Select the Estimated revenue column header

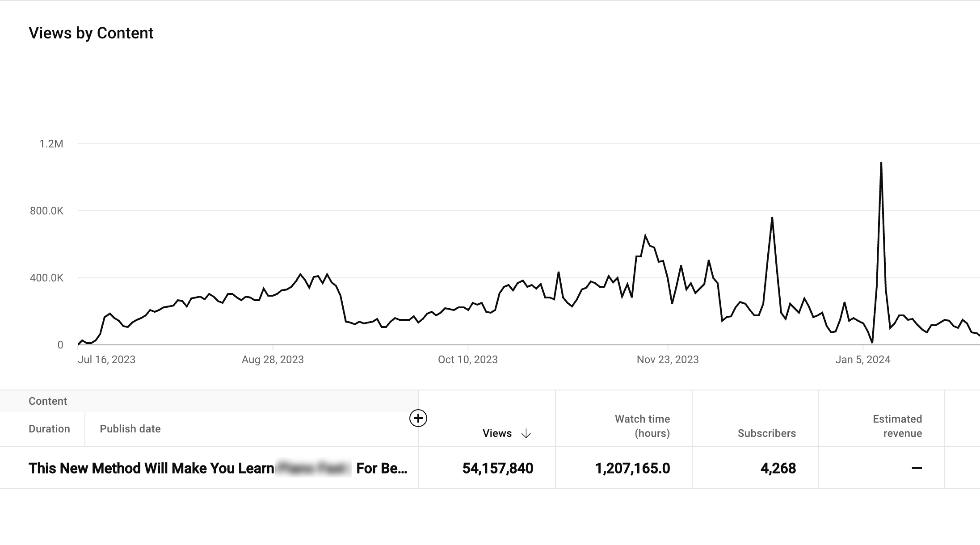pos(897,426)
